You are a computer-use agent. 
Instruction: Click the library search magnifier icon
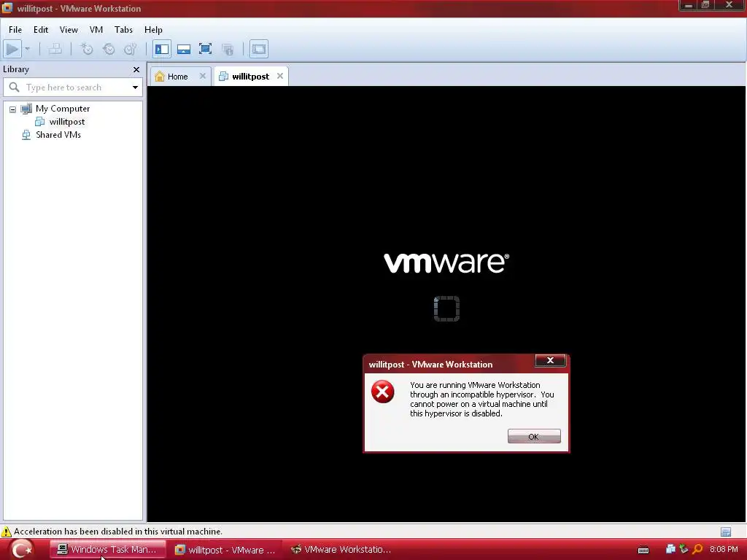point(15,87)
